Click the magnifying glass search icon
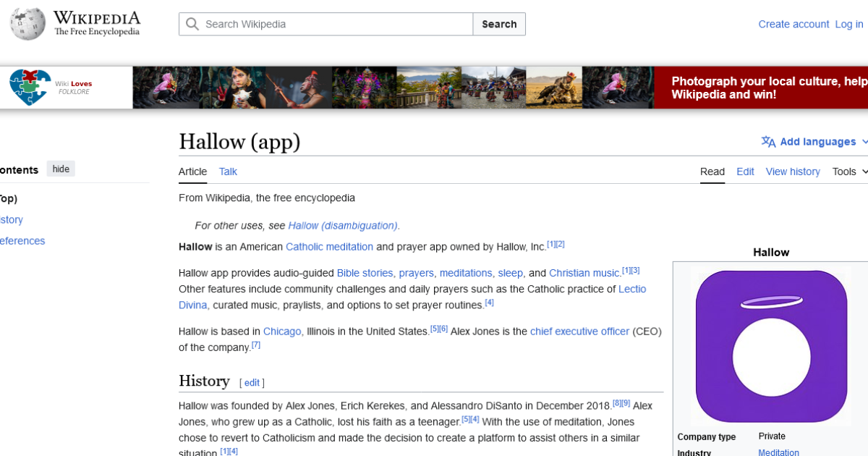 tap(192, 23)
